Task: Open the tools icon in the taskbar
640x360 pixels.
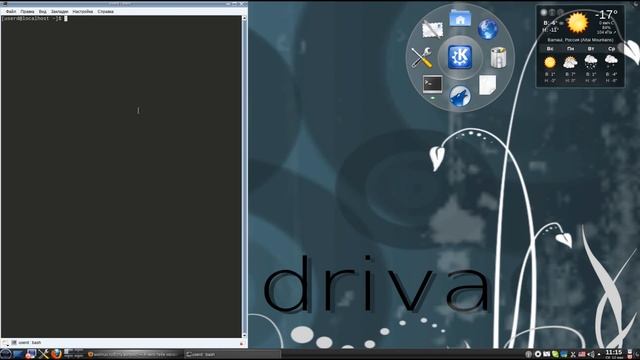Action: (x=44, y=354)
